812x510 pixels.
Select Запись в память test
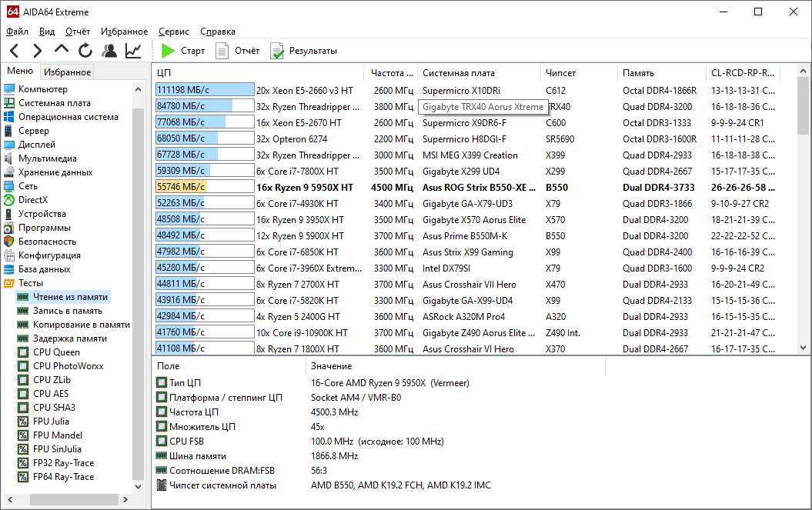(68, 311)
